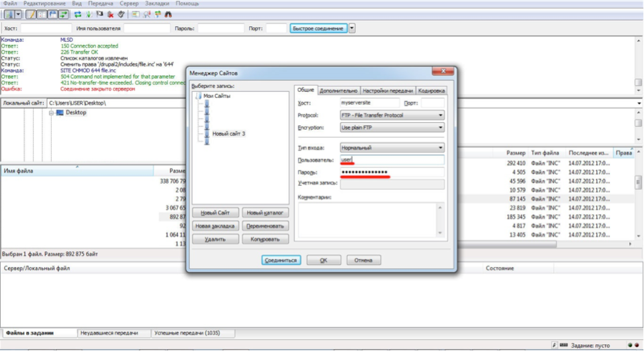Image resolution: width=644 pixels, height=351 pixels.
Task: Click the reconnect to last server icon
Action: pos(121,14)
